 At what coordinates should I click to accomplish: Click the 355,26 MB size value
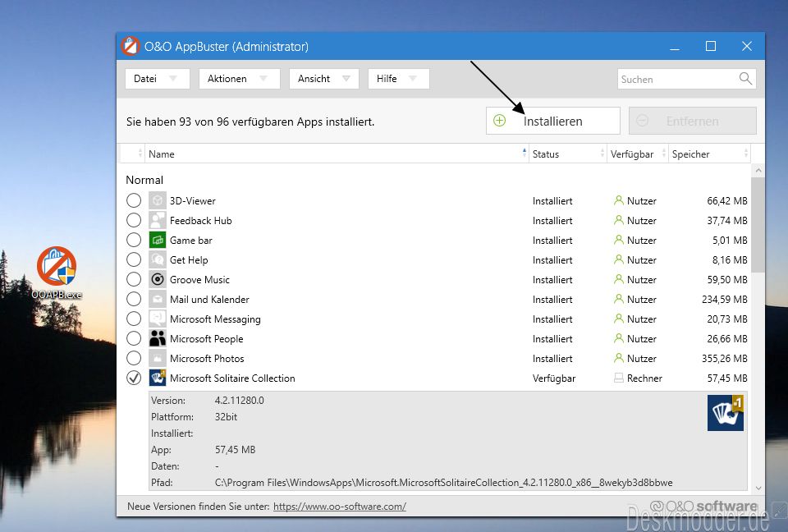point(724,359)
